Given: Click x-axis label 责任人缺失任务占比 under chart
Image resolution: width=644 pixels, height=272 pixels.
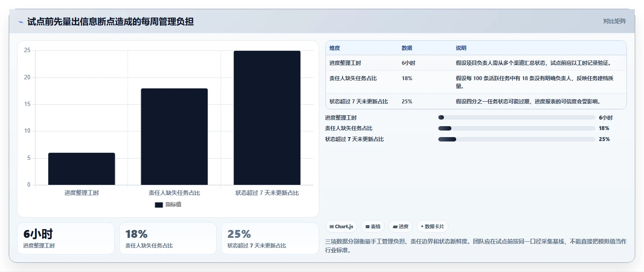Looking at the screenshot, I should 174,193.
